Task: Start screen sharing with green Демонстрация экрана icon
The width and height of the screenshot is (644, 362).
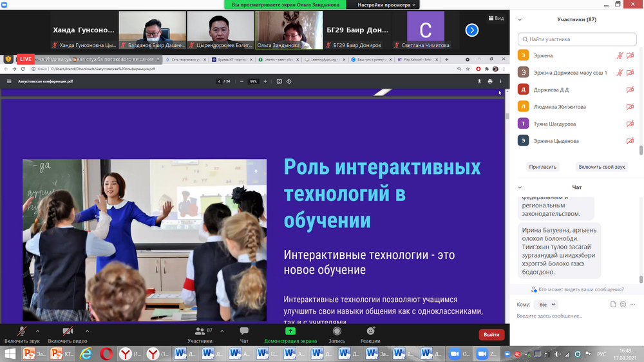Action: click(x=290, y=332)
